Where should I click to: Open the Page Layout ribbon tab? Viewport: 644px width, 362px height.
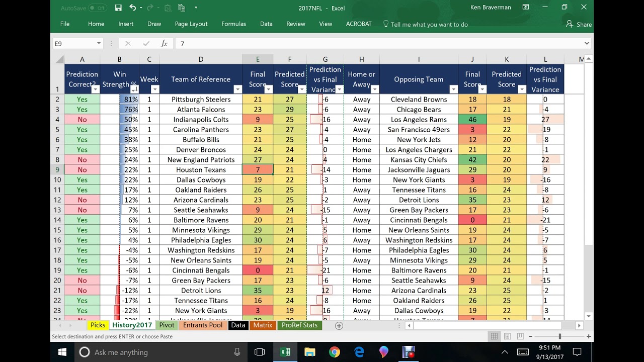click(x=191, y=24)
